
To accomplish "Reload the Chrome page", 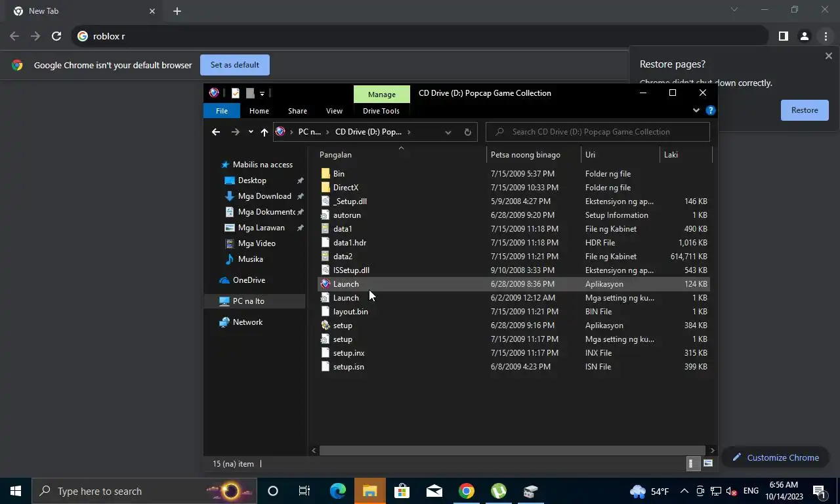I will 56,36.
